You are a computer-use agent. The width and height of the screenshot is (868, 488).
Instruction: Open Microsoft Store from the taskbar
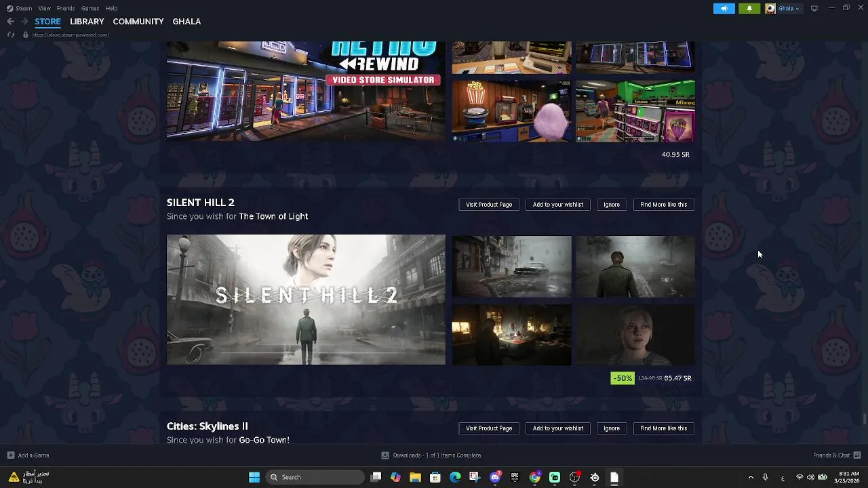click(435, 477)
